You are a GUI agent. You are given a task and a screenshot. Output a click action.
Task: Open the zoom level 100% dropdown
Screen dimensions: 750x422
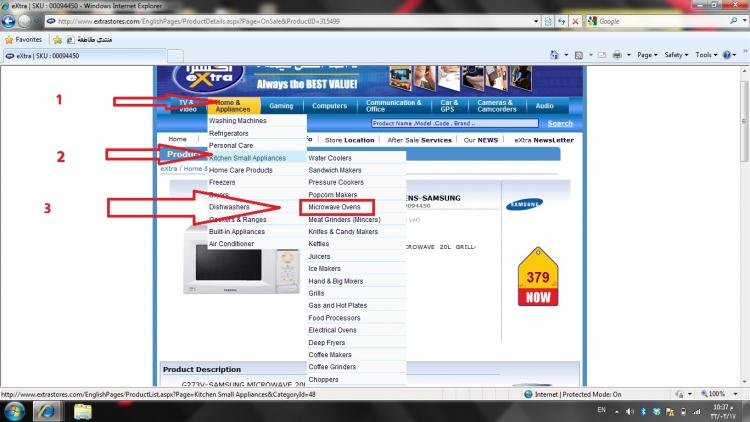coord(719,394)
